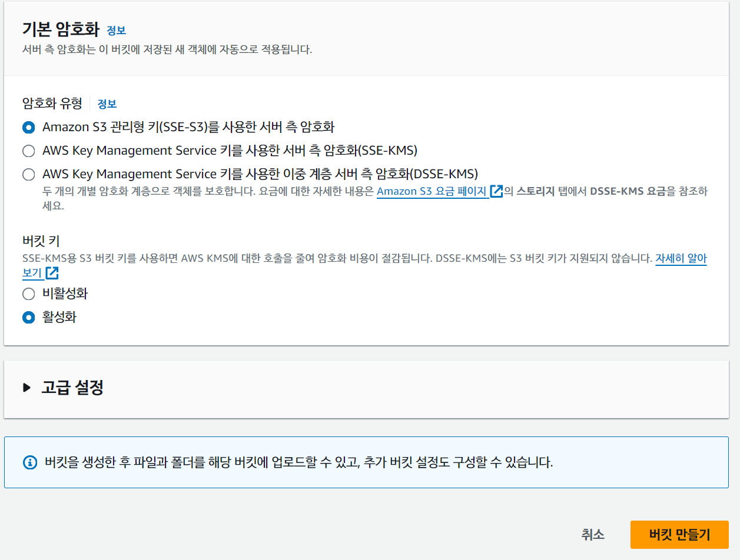This screenshot has height=560, width=740.
Task: Set bucket key to 비활성화
Action: tap(28, 294)
